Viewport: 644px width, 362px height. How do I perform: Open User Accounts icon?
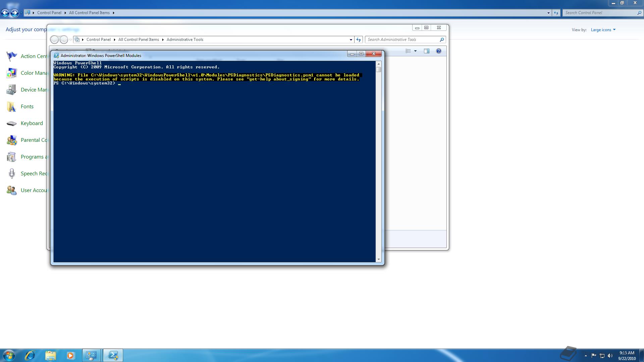(x=12, y=190)
